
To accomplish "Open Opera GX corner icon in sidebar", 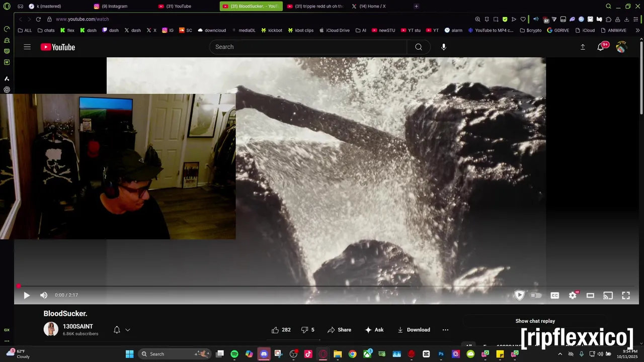I will tap(7, 330).
